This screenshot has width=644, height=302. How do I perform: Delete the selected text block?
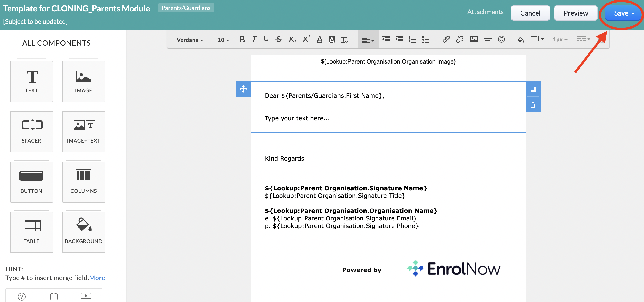click(x=533, y=105)
